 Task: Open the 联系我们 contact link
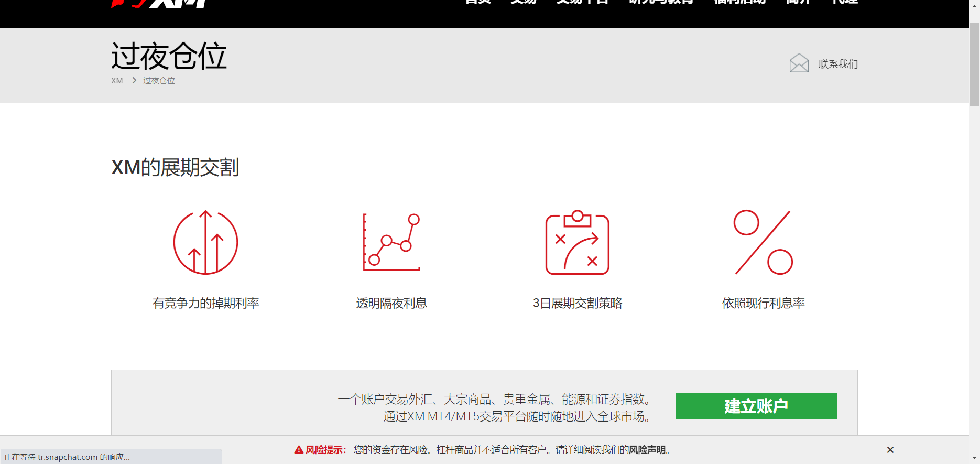pyautogui.click(x=838, y=64)
